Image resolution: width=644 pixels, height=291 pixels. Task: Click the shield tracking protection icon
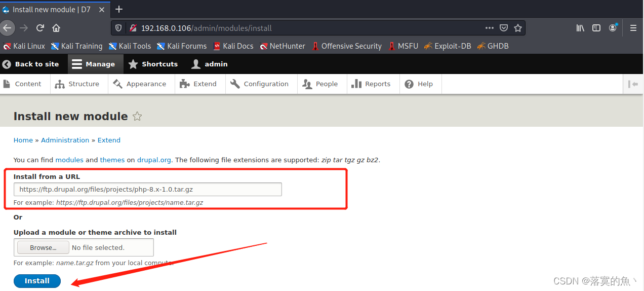click(118, 28)
